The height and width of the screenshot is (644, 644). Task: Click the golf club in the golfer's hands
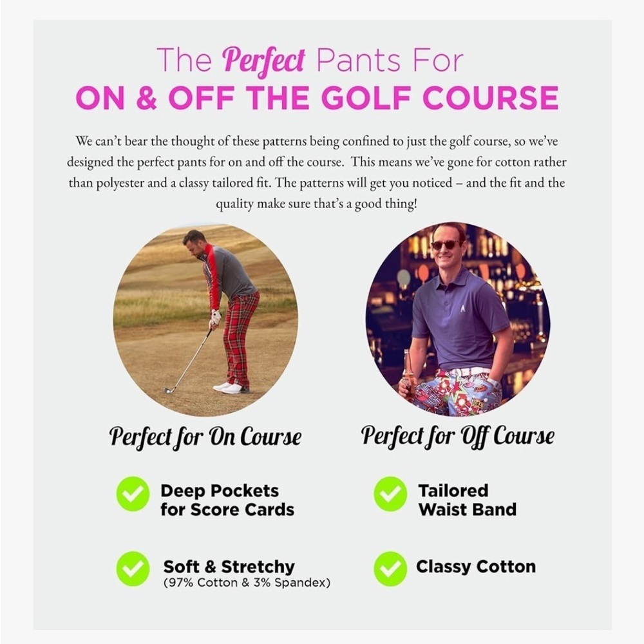(188, 361)
